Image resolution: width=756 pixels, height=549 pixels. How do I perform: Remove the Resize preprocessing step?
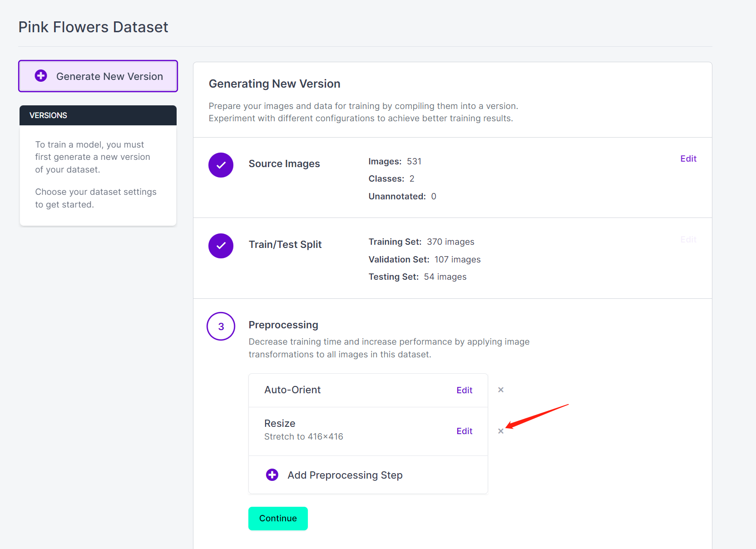coord(501,431)
